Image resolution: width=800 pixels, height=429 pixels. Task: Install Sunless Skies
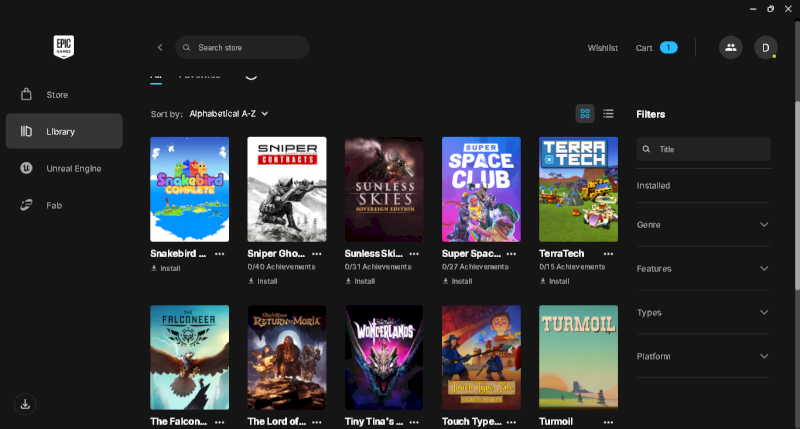click(360, 281)
